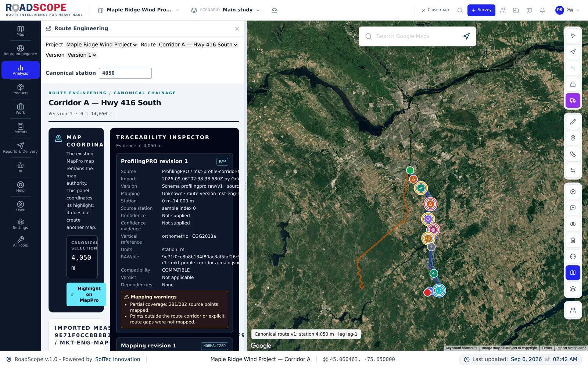The image size is (588, 368).
Task: Click the crosshair target map tool
Action: point(573,256)
